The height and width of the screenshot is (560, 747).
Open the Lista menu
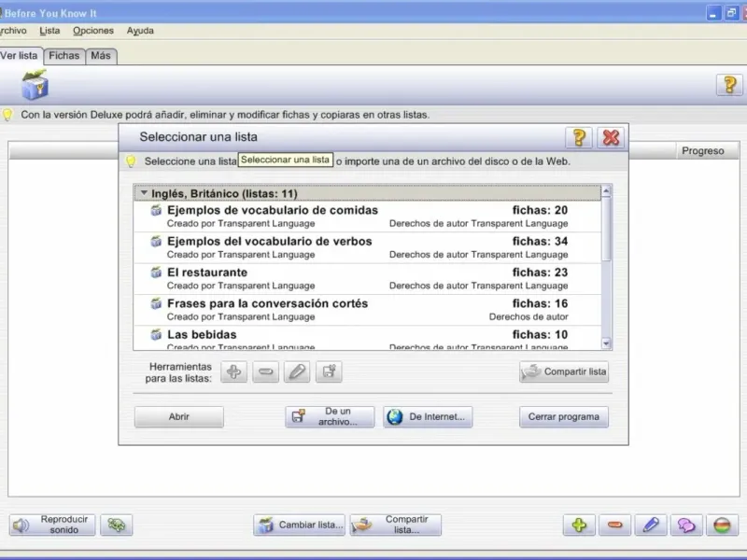point(49,31)
